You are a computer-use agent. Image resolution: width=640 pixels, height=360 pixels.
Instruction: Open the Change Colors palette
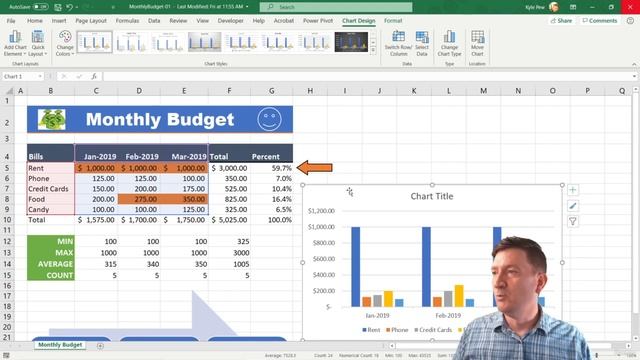pyautogui.click(x=65, y=43)
